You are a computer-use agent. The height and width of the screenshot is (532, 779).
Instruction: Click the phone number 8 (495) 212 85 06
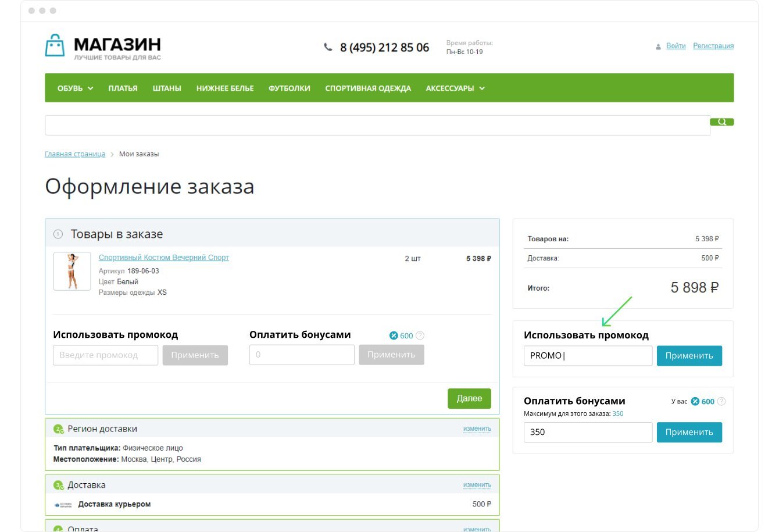click(384, 48)
